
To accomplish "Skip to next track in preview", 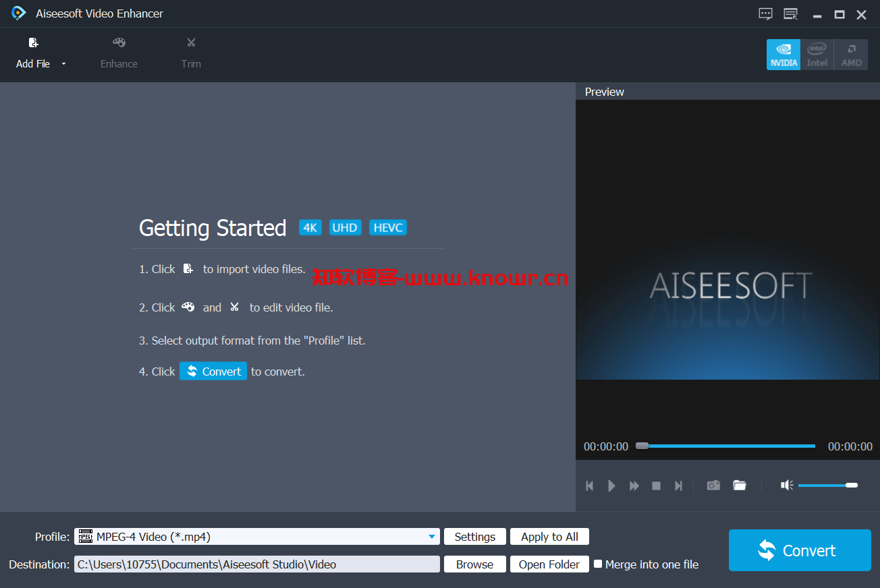I will (679, 486).
